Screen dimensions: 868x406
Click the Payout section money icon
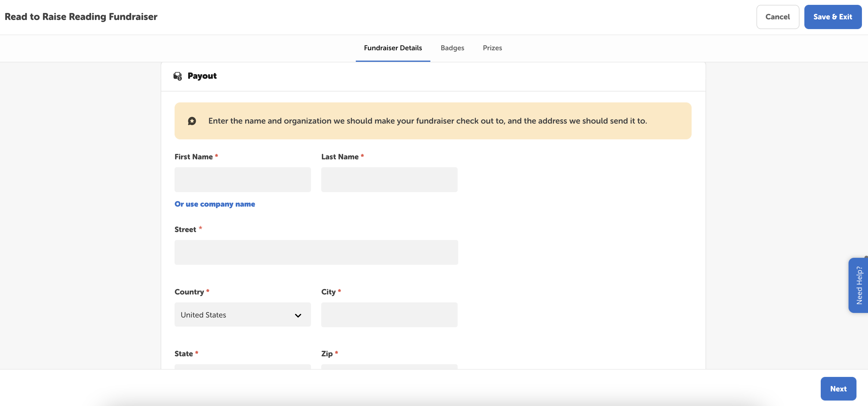coord(178,76)
